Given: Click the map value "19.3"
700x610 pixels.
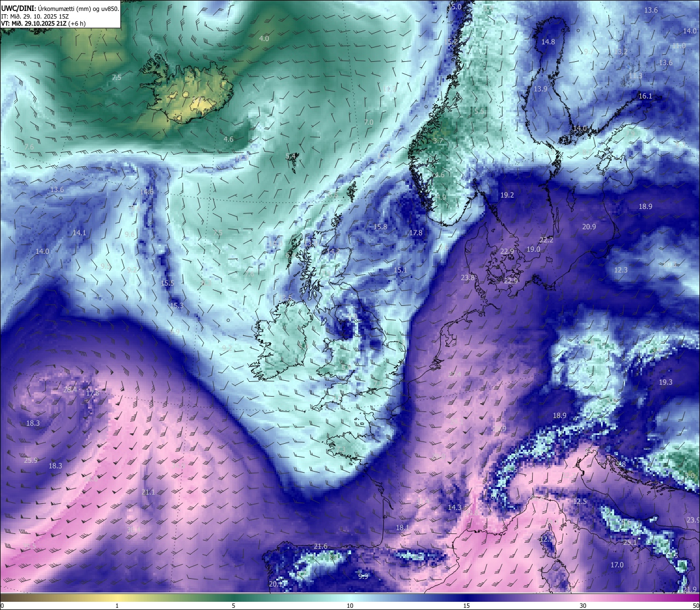Looking at the screenshot, I should [666, 382].
